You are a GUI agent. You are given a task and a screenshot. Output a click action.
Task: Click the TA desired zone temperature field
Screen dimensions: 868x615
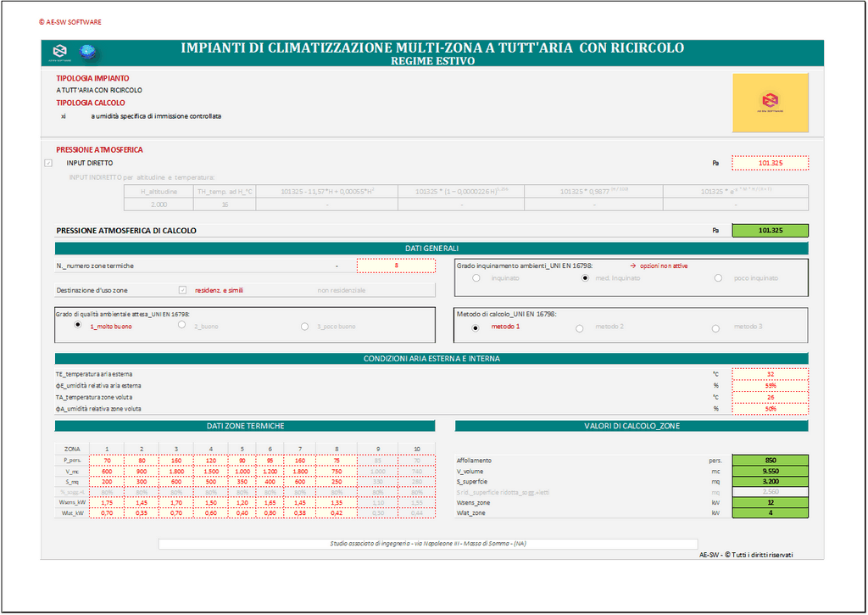coord(770,397)
